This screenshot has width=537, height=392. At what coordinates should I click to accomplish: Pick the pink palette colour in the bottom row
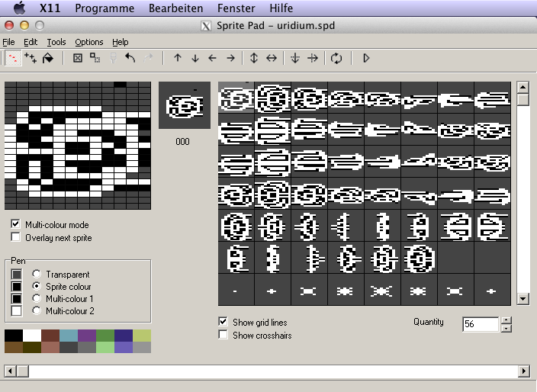point(50,347)
